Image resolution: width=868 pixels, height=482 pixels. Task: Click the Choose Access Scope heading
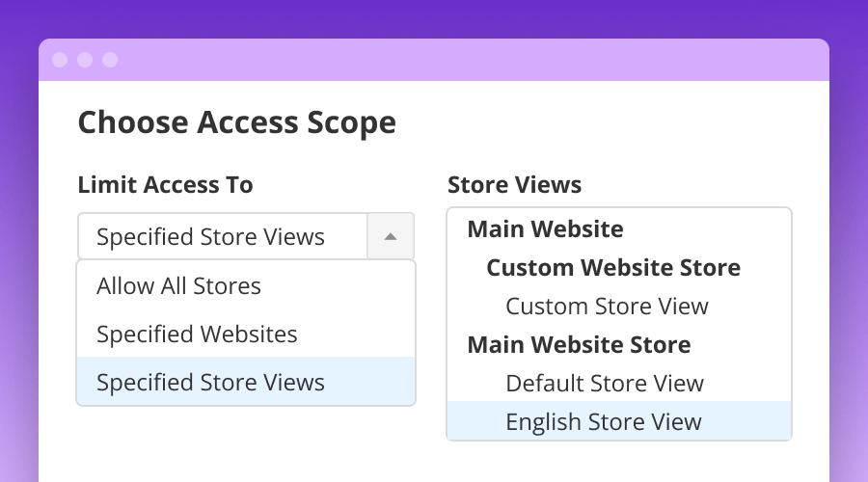point(236,123)
